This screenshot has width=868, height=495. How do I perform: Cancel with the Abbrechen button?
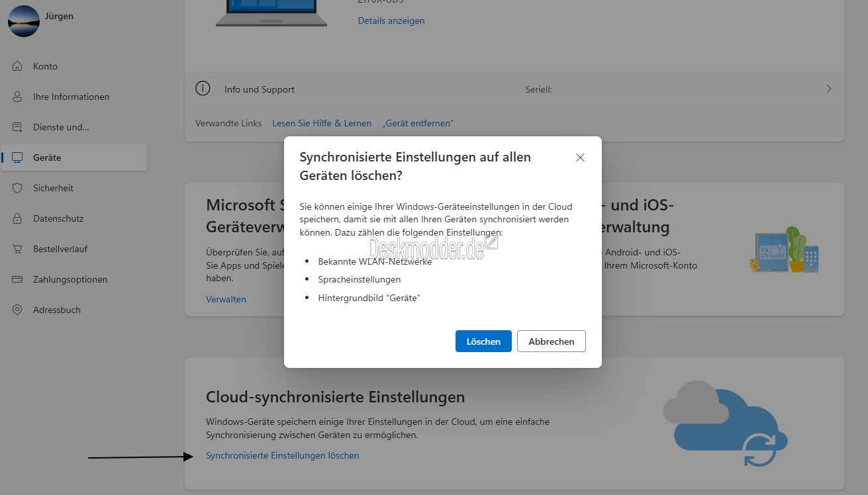tap(551, 341)
